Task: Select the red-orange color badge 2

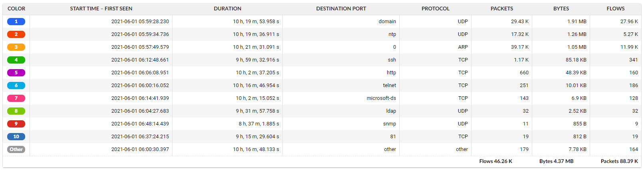Action: pyautogui.click(x=16, y=34)
